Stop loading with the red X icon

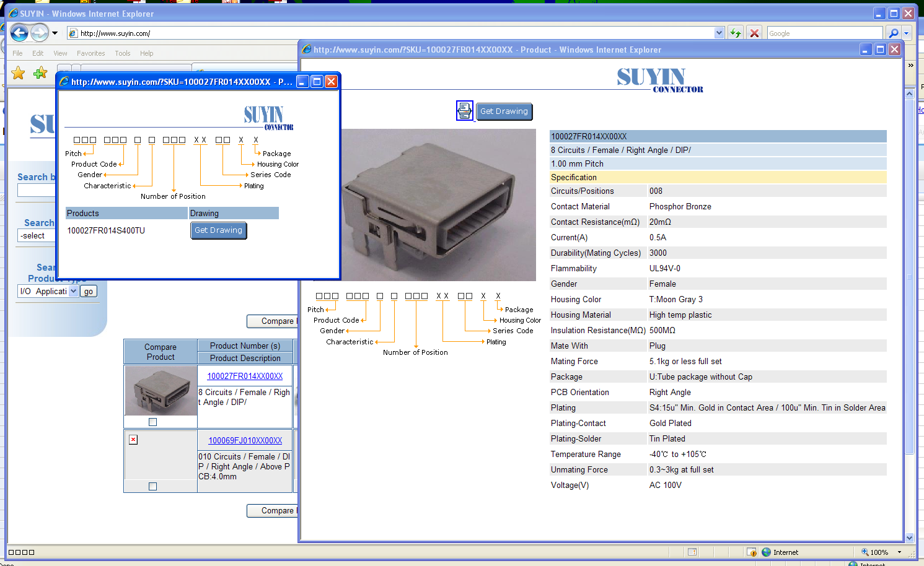point(754,33)
